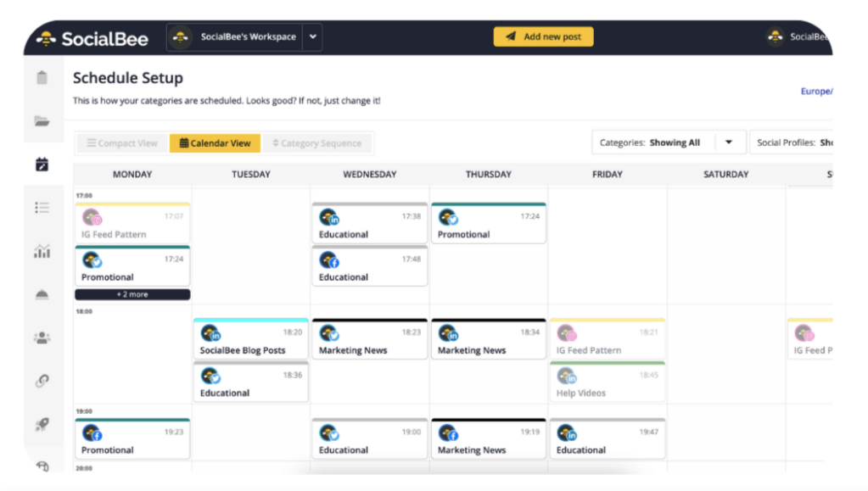This screenshot has width=868, height=491.
Task: Click Twitter profile icon on Tuesday 18:36 Educational
Action: 210,376
